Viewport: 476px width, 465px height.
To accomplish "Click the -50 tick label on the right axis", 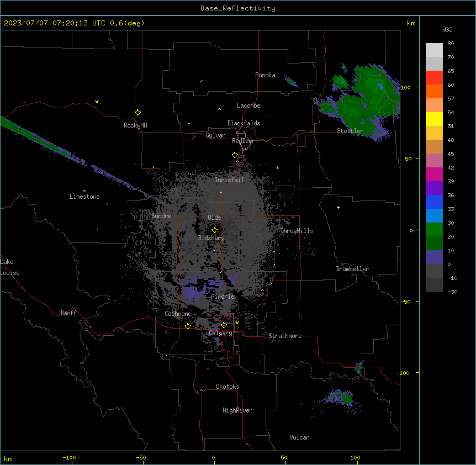I will tap(405, 302).
